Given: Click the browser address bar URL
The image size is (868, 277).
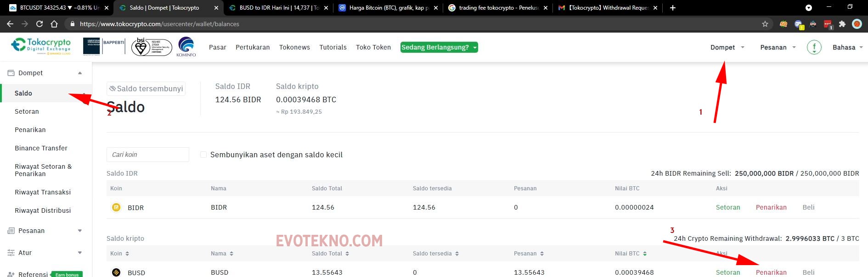Looking at the screenshot, I should click(x=159, y=24).
